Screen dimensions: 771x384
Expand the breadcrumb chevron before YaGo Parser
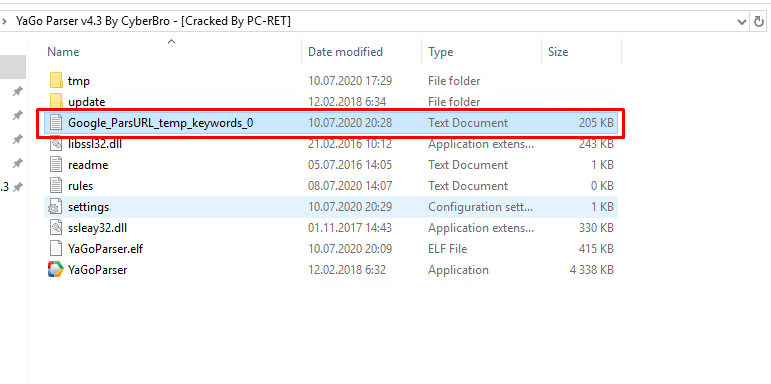point(4,21)
